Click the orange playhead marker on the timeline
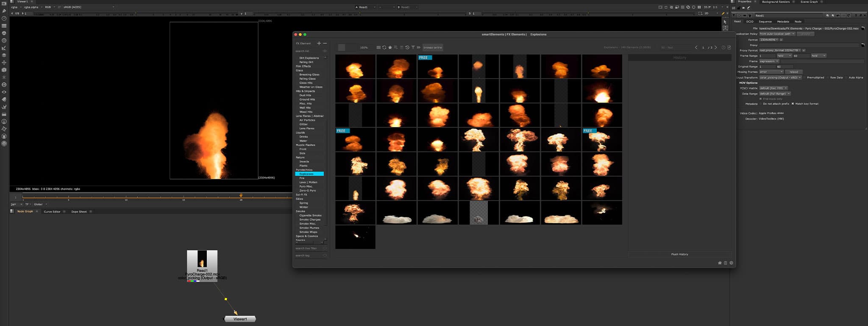The width and height of the screenshot is (868, 326). pos(241,196)
